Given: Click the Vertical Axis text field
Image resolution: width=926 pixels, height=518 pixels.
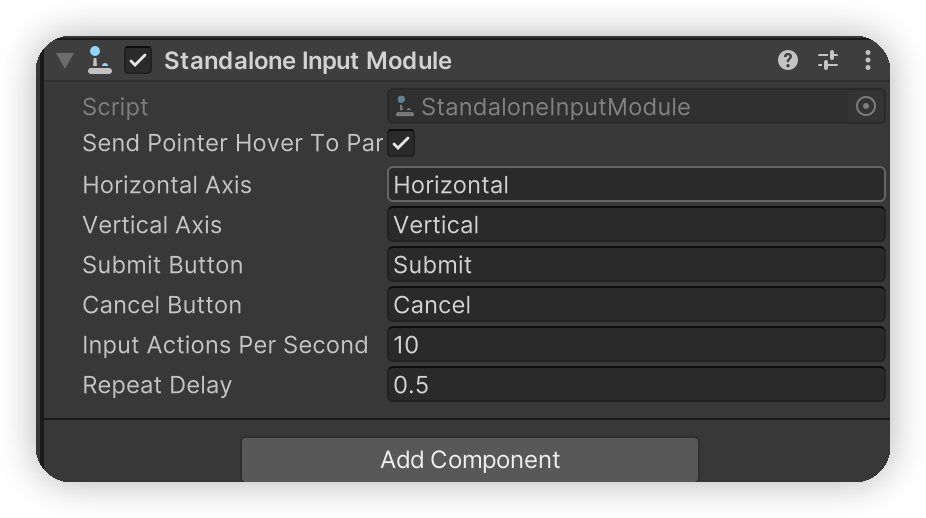Looking at the screenshot, I should coord(635,225).
